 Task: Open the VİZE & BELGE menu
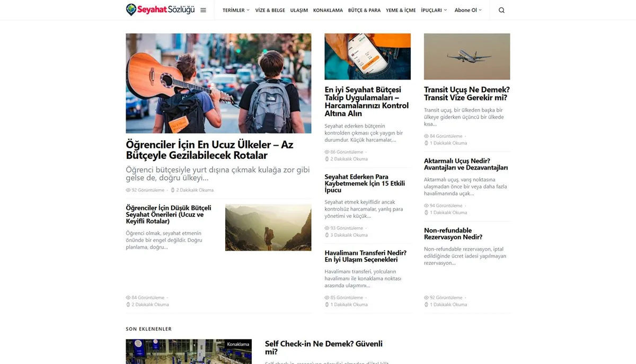pyautogui.click(x=270, y=10)
